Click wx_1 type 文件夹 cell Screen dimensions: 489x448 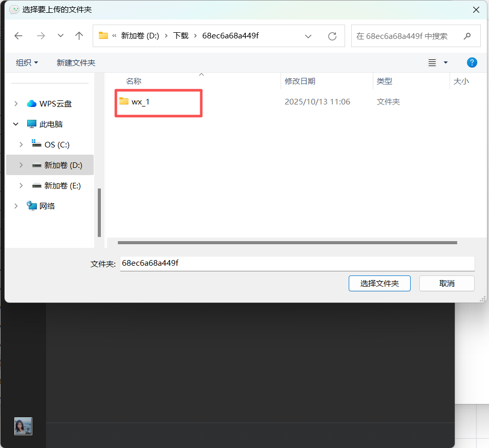coord(388,102)
